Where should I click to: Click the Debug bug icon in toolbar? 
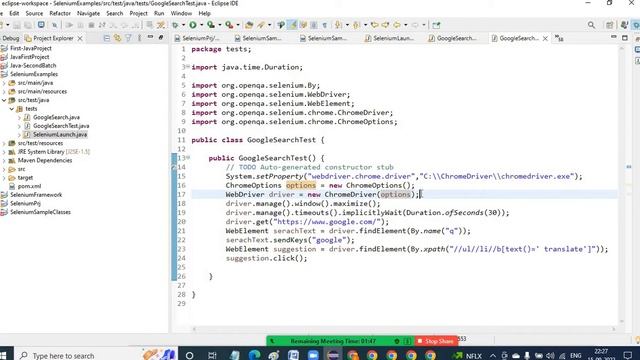175,25
